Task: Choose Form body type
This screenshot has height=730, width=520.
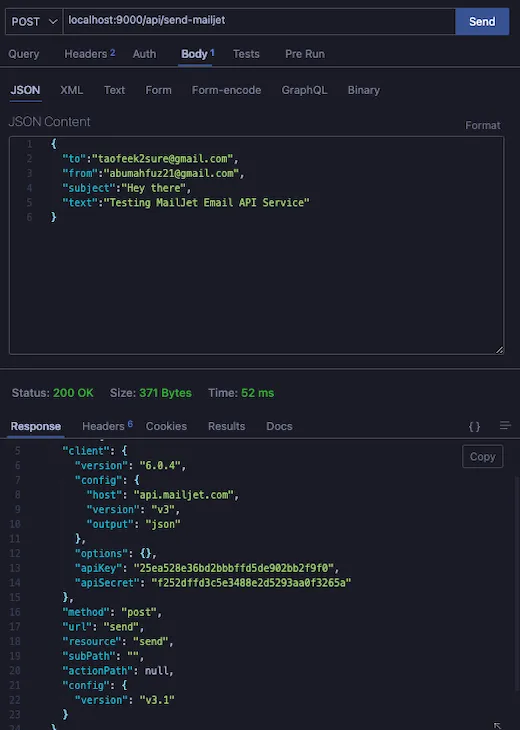Action: point(158,90)
